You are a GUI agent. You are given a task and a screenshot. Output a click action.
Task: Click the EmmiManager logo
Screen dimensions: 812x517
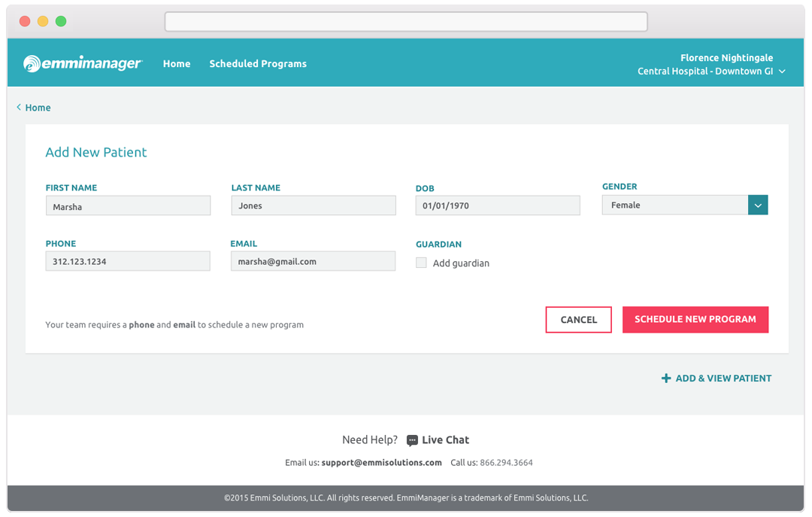tap(82, 64)
